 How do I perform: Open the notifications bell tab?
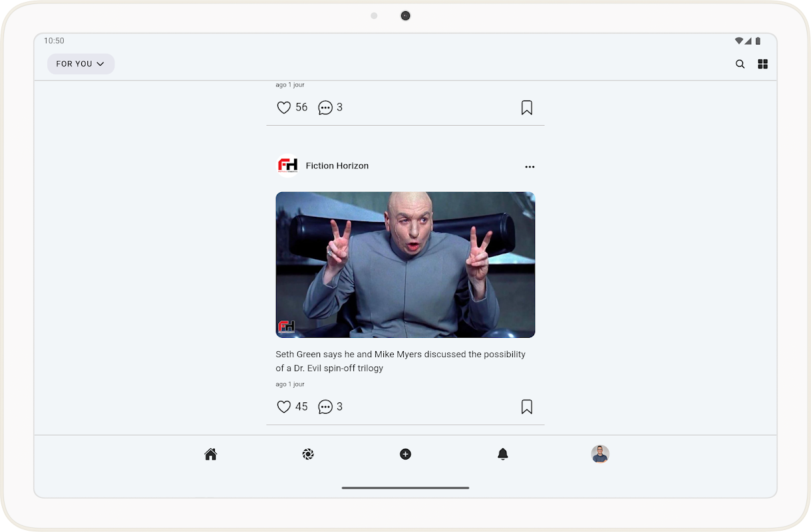pyautogui.click(x=503, y=454)
